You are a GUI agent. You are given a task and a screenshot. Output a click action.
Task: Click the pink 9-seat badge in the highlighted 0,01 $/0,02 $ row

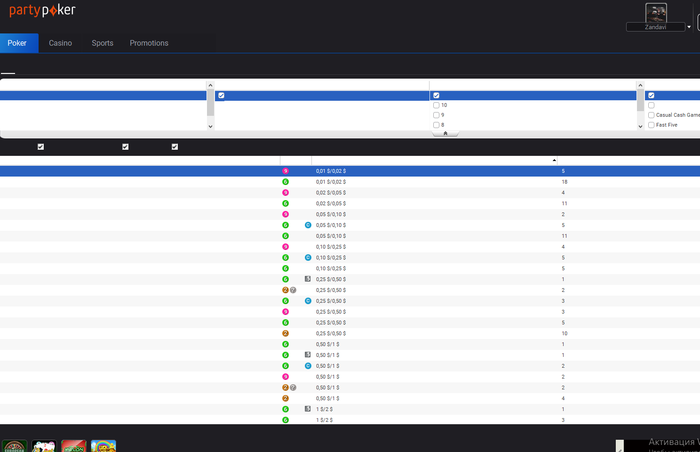[x=285, y=171]
